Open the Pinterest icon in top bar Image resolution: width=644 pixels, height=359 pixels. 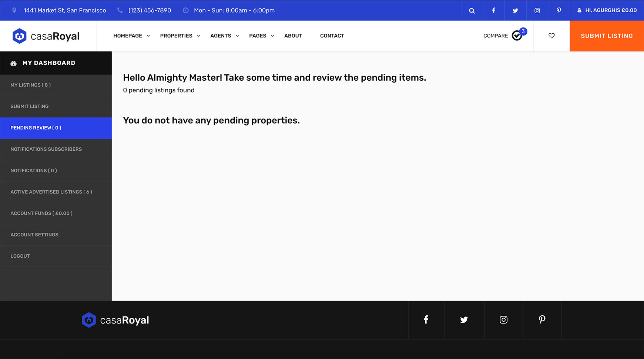click(x=559, y=10)
